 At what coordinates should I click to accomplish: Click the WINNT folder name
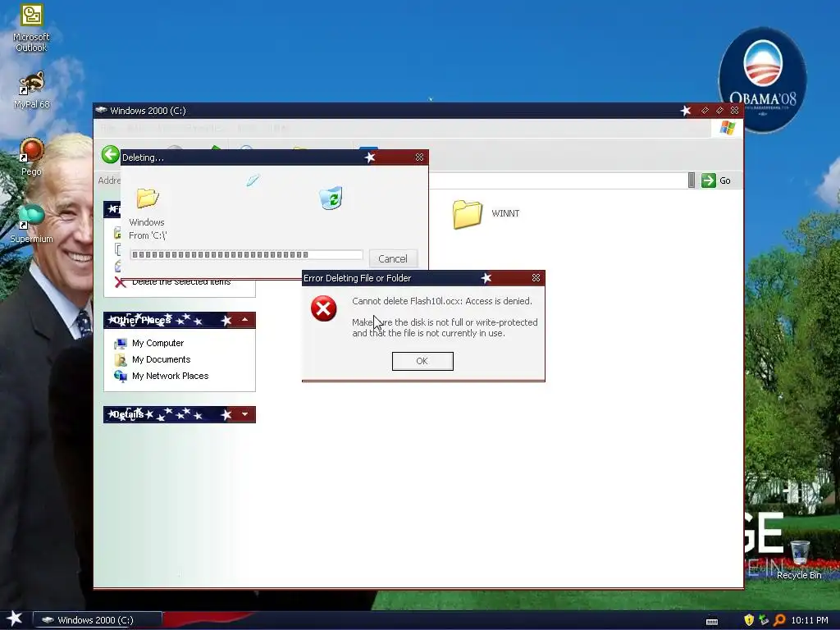pyautogui.click(x=505, y=213)
